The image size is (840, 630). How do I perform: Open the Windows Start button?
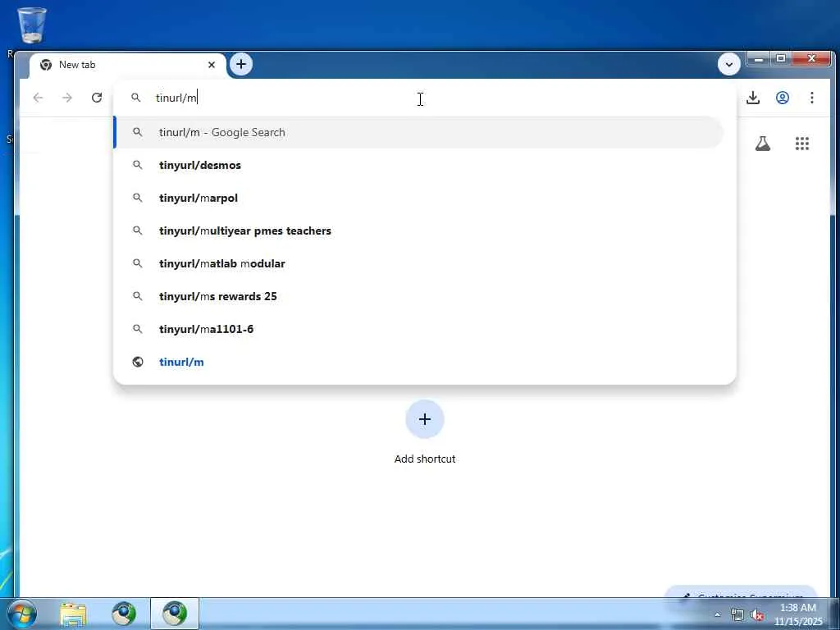[x=22, y=614]
